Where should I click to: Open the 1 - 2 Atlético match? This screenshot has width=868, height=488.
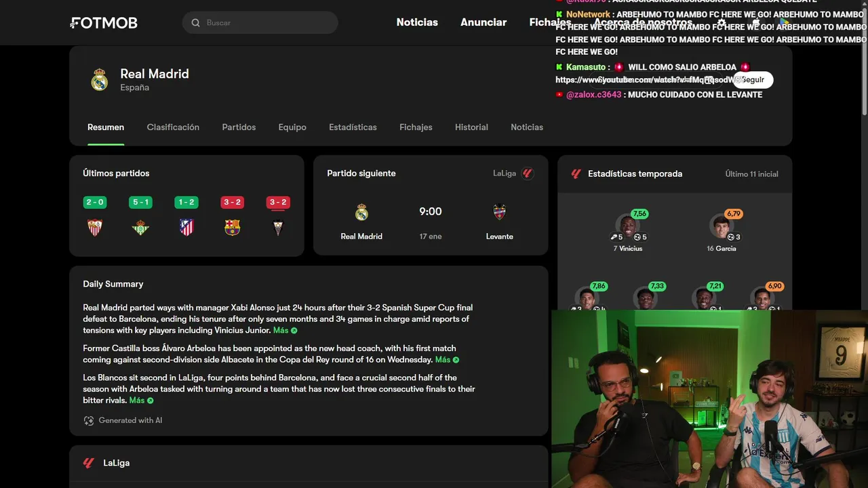coord(186,216)
